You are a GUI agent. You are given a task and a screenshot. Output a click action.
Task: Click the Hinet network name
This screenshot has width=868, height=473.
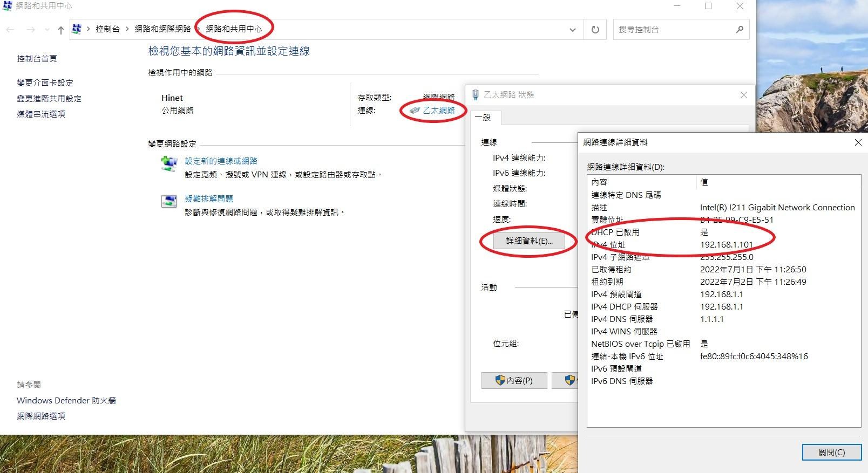[172, 98]
